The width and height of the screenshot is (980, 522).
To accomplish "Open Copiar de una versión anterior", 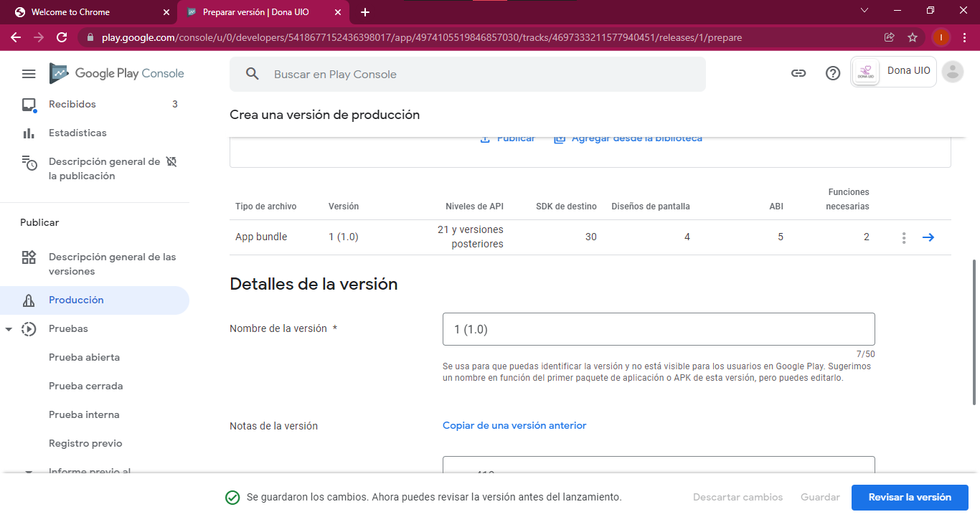I will 514,425.
